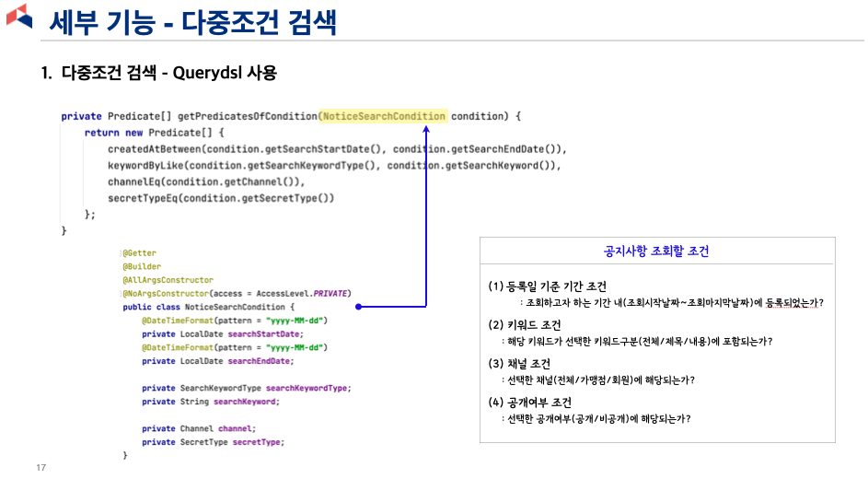This screenshot has width=868, height=479.
Task: Click condition (1) 등록일 기준 기간 조건
Action: (x=547, y=286)
